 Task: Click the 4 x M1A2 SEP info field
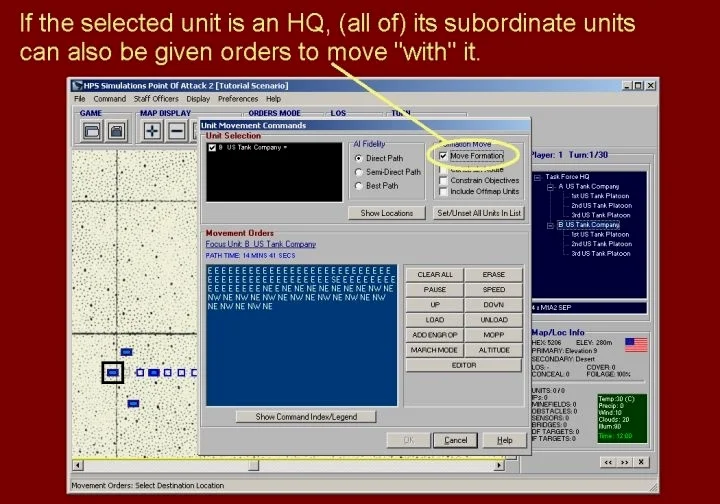click(589, 308)
